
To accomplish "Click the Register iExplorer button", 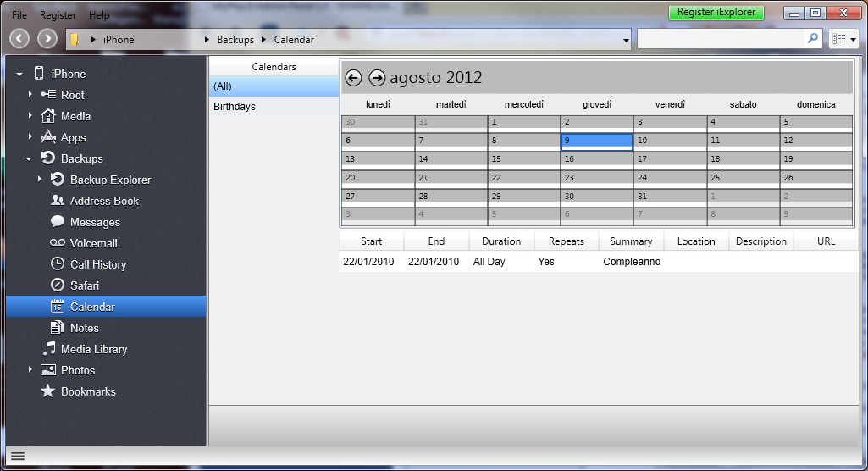I will [716, 13].
